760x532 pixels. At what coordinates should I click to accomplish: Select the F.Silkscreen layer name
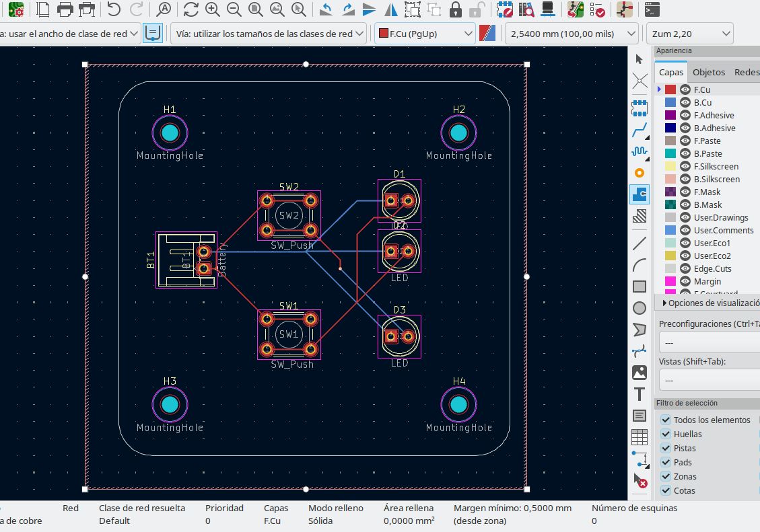click(x=716, y=167)
